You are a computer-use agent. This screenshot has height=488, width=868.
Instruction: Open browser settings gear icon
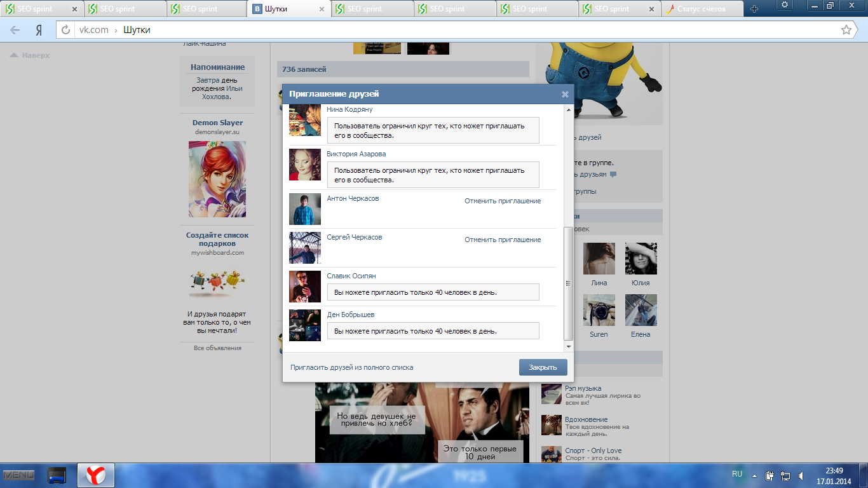pos(785,5)
